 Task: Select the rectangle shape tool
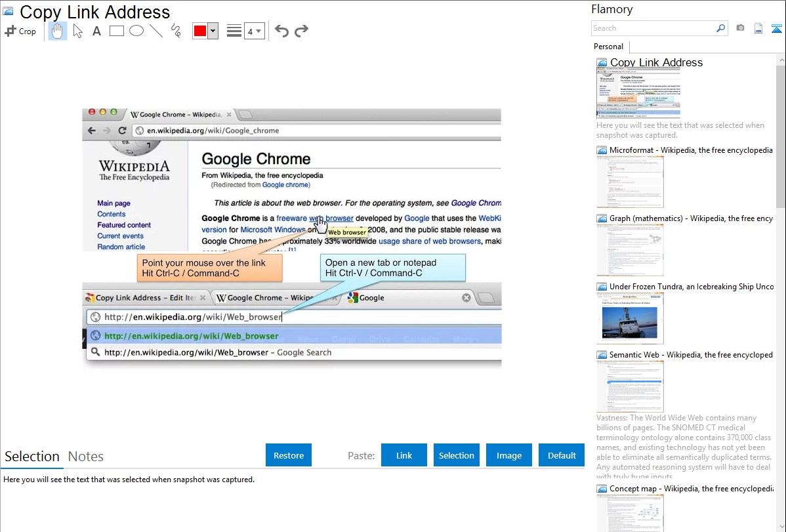pos(116,31)
